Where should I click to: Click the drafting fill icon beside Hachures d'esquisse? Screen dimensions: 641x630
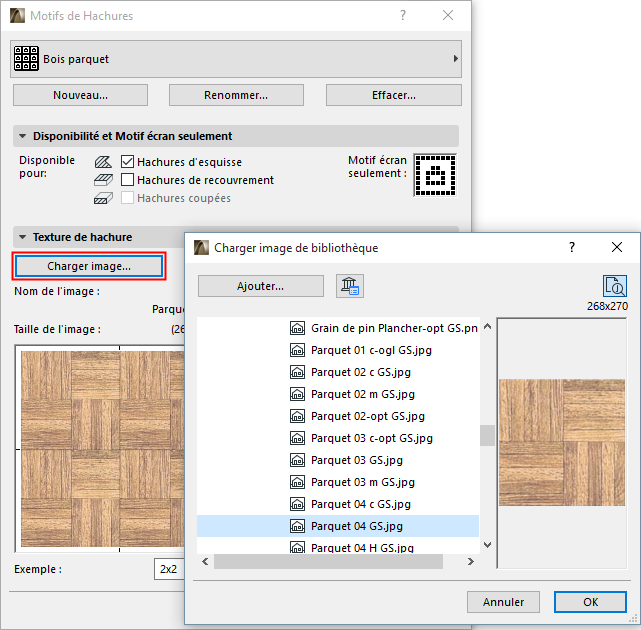click(103, 162)
